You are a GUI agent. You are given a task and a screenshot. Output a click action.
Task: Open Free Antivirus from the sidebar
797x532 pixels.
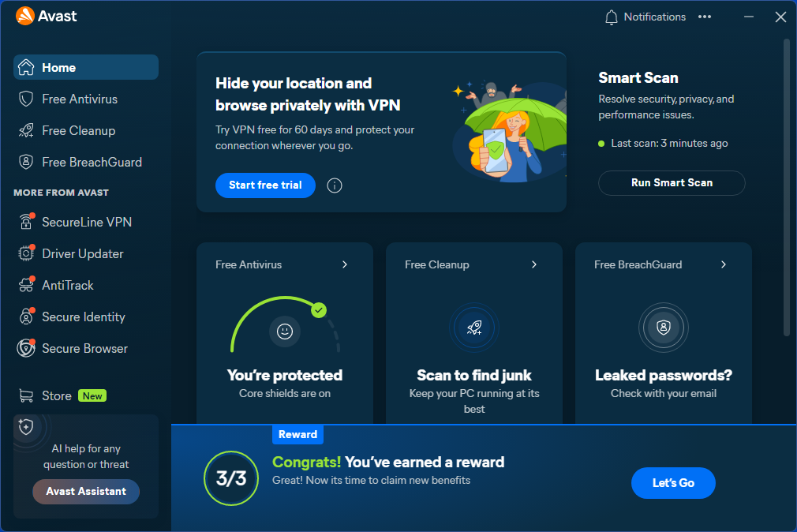tap(86, 99)
